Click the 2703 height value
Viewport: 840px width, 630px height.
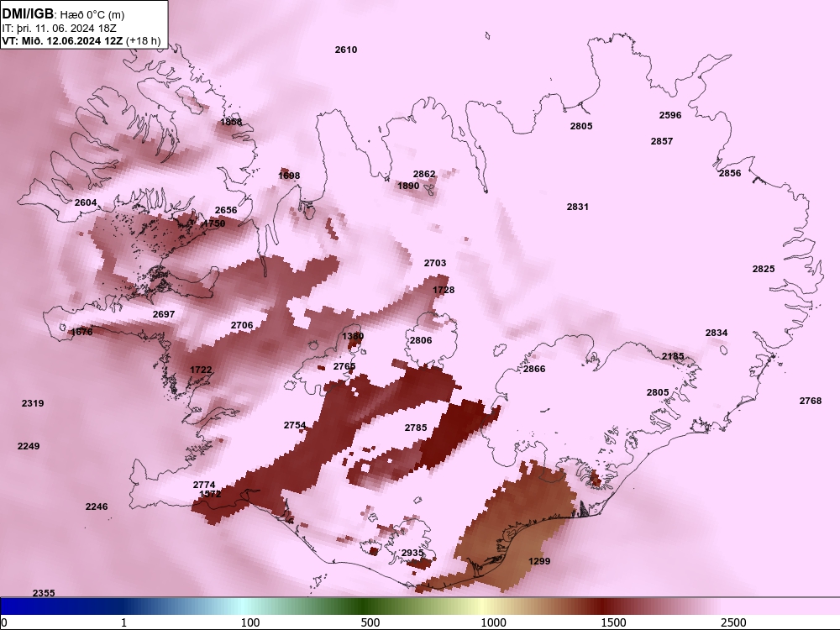[435, 263]
